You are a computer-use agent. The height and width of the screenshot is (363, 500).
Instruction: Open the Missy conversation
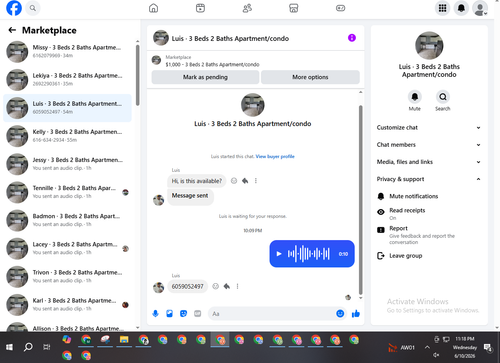[x=68, y=52]
